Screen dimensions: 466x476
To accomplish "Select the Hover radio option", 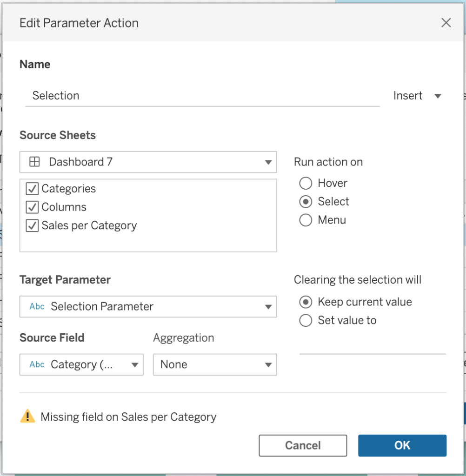I will click(306, 183).
